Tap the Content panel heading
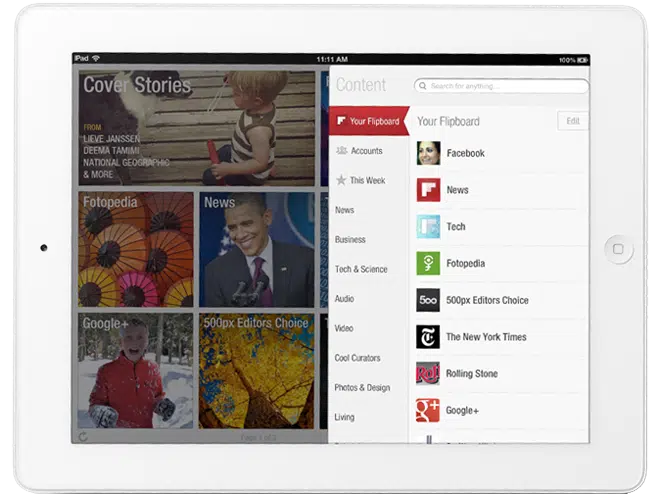Image resolution: width=660 pixels, height=494 pixels. pyautogui.click(x=361, y=85)
